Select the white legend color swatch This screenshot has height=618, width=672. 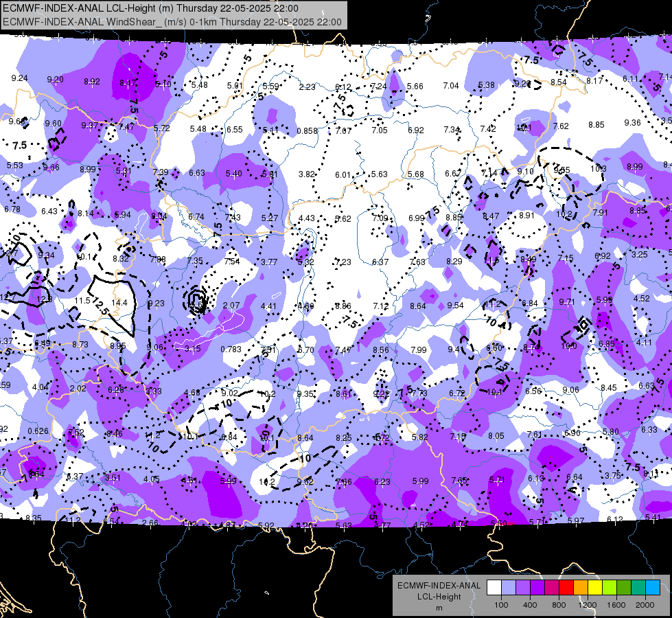[x=494, y=588]
